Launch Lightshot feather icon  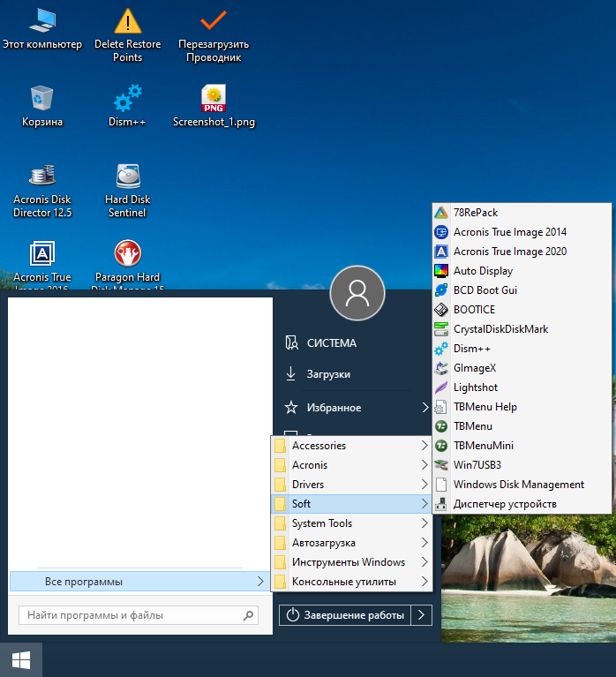pos(440,387)
